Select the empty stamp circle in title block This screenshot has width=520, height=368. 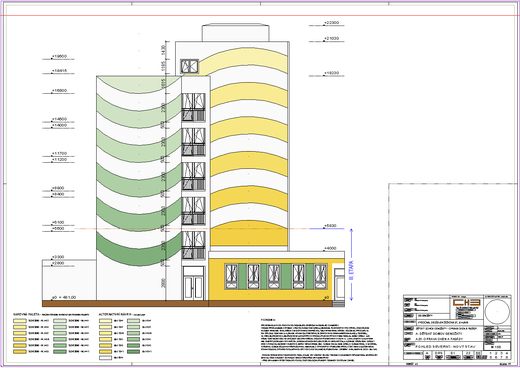[497, 312]
